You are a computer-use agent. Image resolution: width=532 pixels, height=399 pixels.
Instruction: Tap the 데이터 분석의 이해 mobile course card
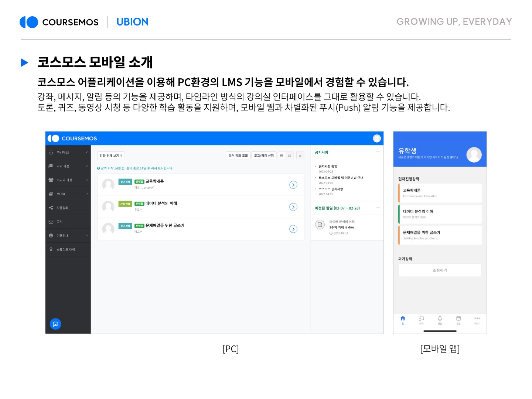pyautogui.click(x=440, y=214)
